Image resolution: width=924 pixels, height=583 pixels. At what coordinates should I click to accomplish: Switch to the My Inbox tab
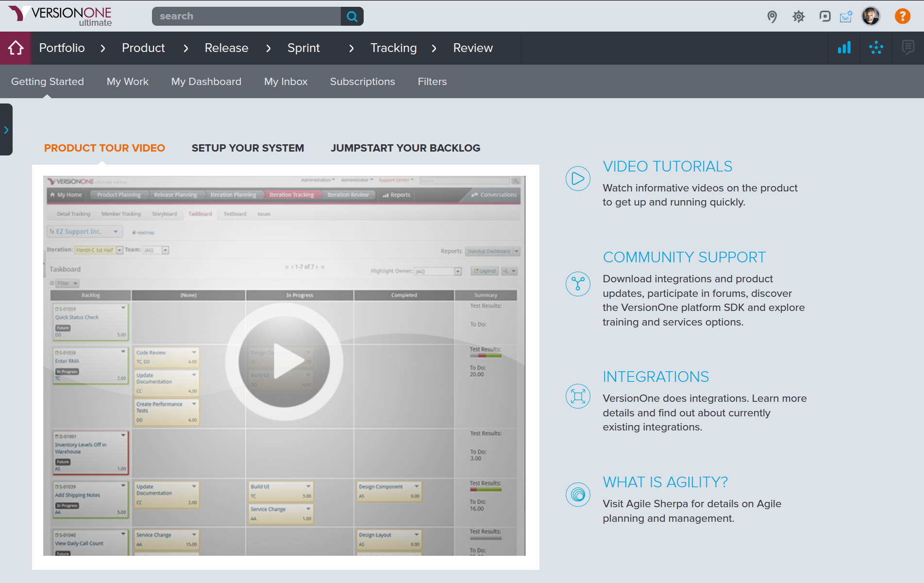[x=286, y=82]
